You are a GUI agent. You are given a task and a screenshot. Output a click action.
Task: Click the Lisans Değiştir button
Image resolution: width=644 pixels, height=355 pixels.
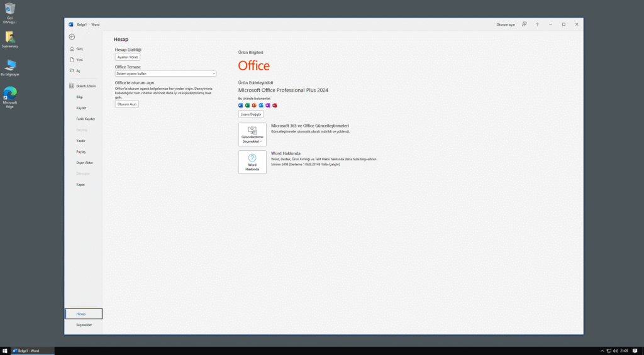251,114
